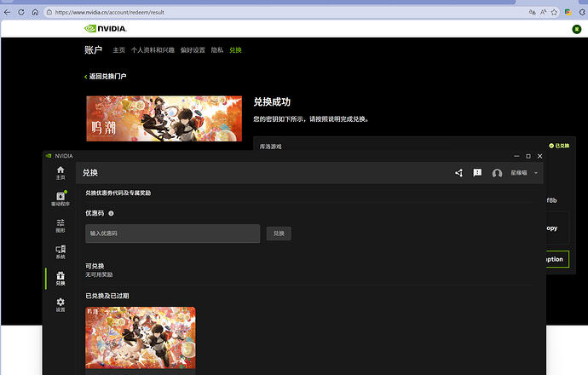Open the green account avatar on website
588x375 pixels.
point(577,29)
